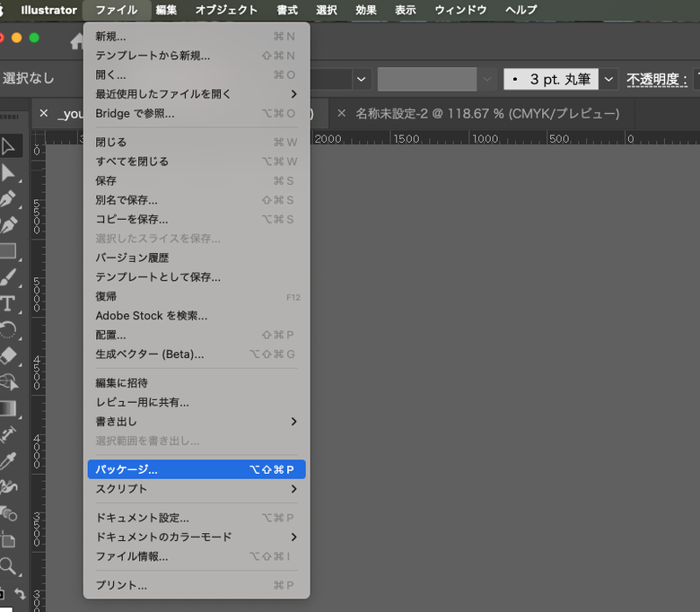Select the Artboard tool
Image resolution: width=700 pixels, height=612 pixels.
tap(8, 539)
